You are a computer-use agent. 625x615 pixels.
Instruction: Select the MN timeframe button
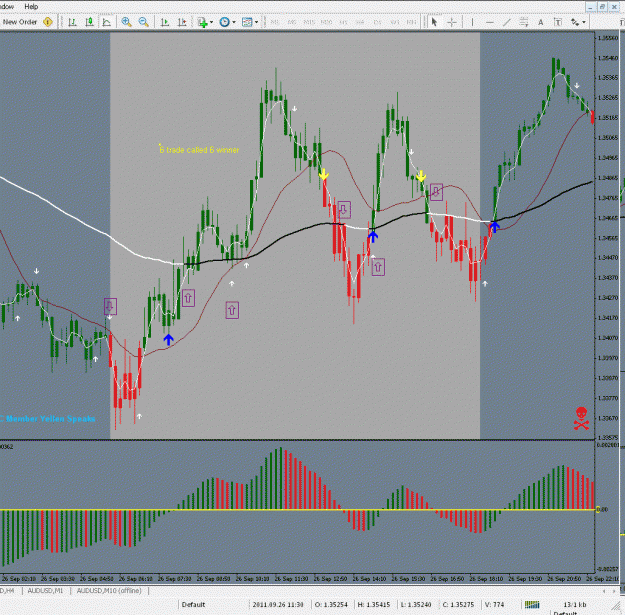pyautogui.click(x=412, y=22)
